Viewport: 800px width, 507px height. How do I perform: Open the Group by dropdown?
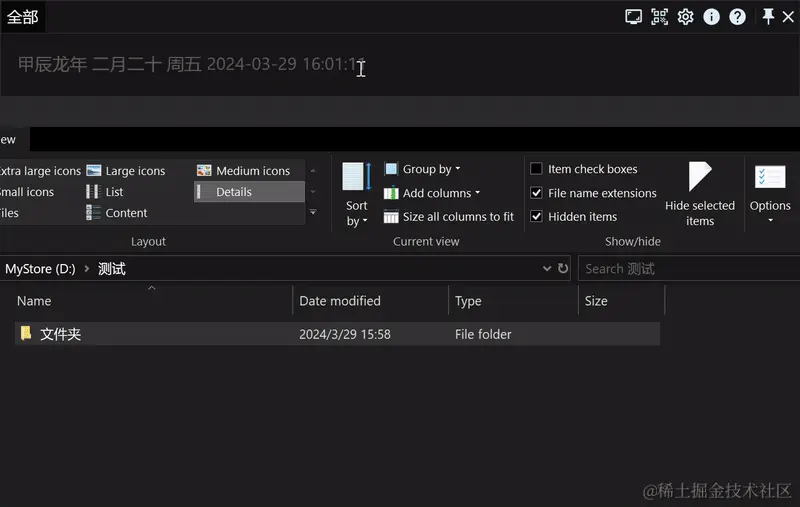(422, 169)
